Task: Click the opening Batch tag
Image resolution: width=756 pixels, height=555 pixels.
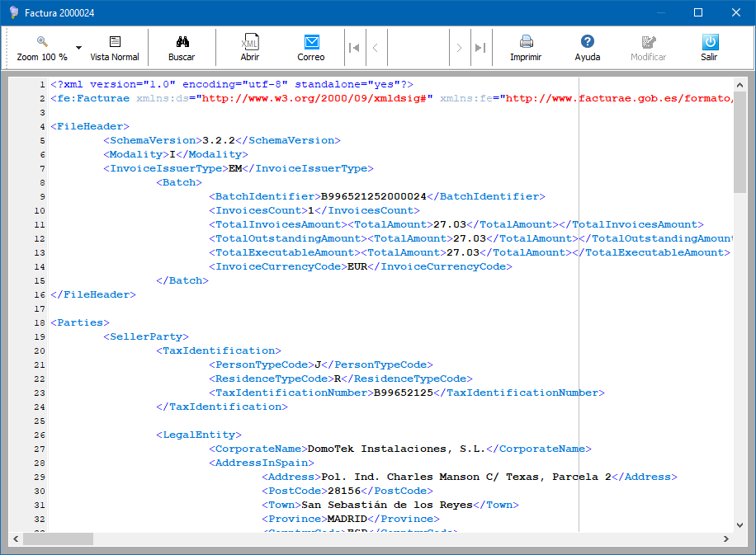Action: pos(179,182)
